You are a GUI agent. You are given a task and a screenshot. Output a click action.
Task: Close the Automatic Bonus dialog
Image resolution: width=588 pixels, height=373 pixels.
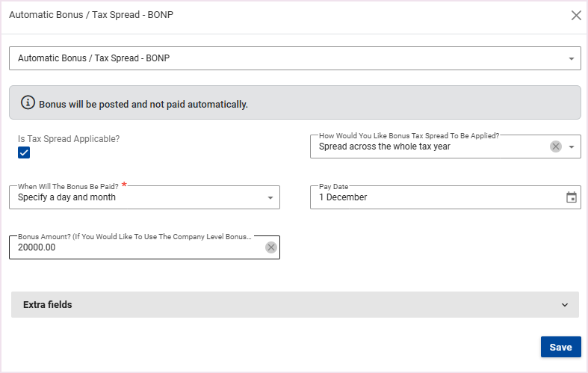pyautogui.click(x=576, y=15)
